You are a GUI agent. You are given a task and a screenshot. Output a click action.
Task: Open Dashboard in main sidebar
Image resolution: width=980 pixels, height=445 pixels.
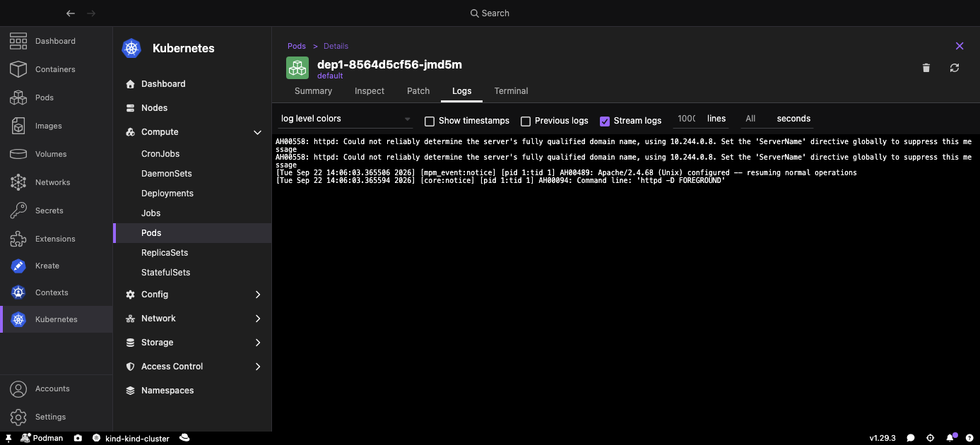point(56,41)
